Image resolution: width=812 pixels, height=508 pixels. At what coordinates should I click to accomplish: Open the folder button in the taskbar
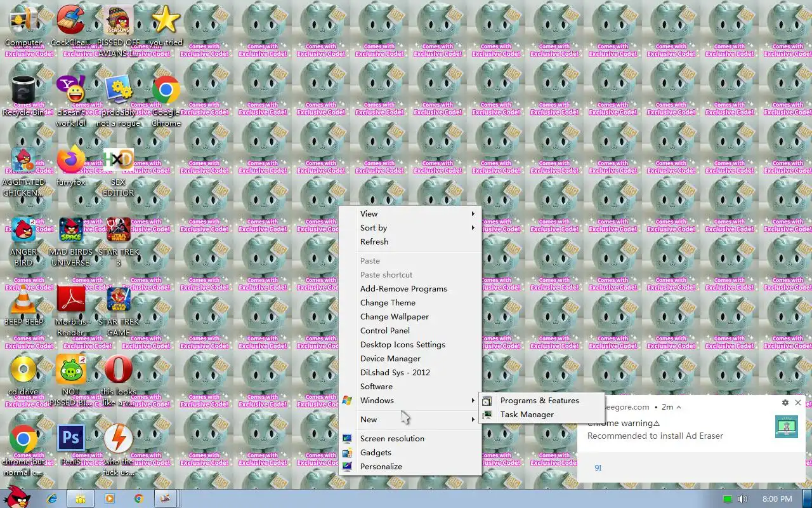pyautogui.click(x=81, y=499)
